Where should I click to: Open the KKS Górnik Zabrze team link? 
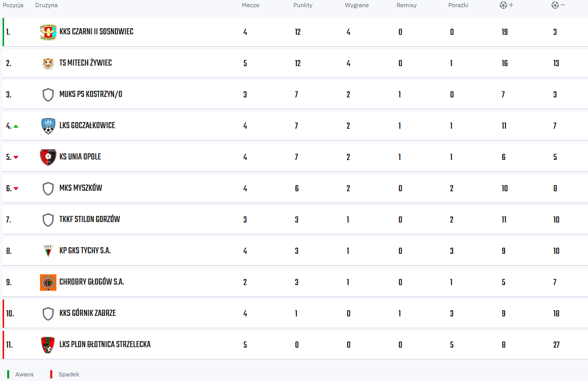pyautogui.click(x=87, y=313)
